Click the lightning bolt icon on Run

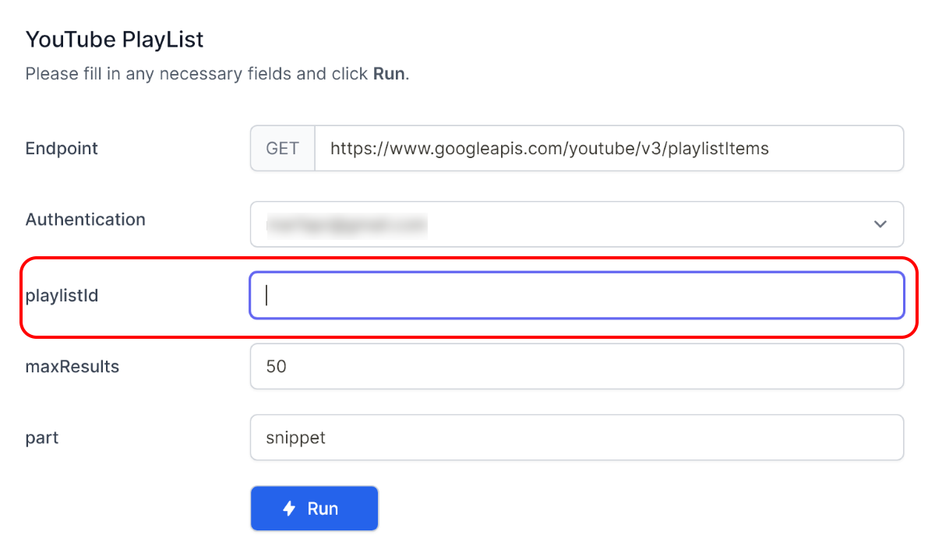[x=289, y=509]
